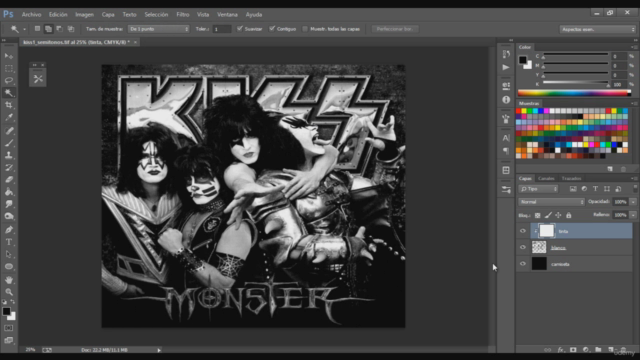Open the Character panel icon

click(x=506, y=138)
